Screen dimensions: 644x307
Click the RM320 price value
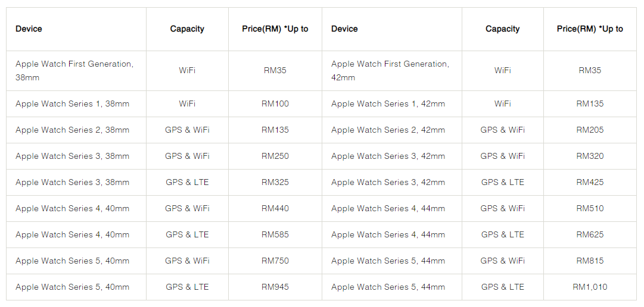click(x=590, y=156)
